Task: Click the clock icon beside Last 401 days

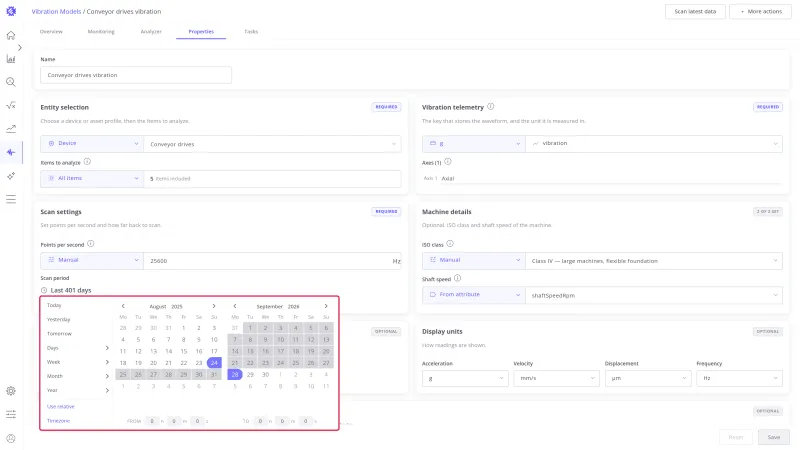Action: 44,290
